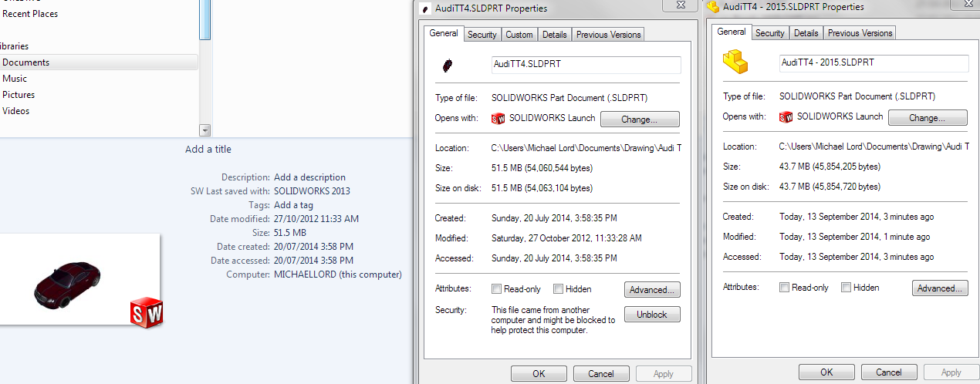Switch to Custom tab in AudiTT4.SLDPRT Properties
This screenshot has width=980, height=384.
(x=519, y=35)
